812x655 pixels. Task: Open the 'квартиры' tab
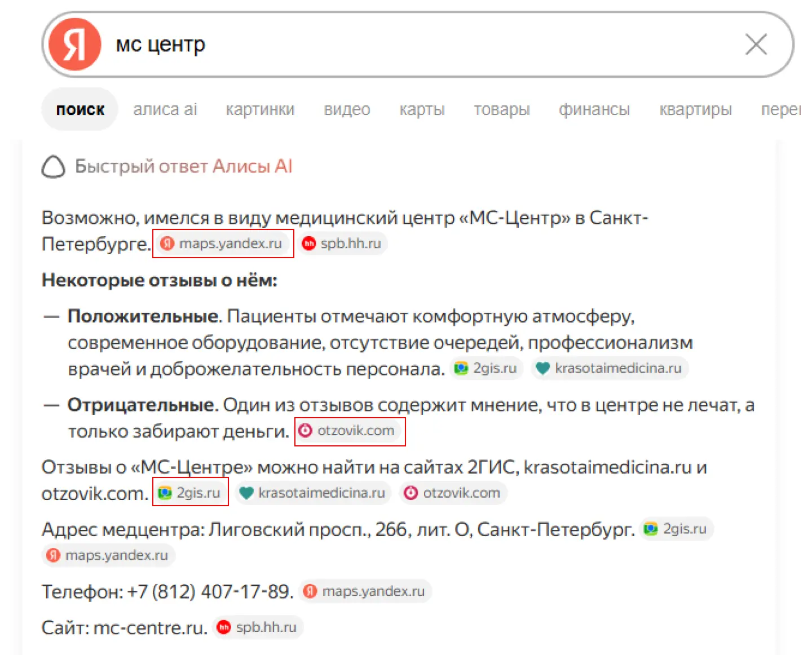click(695, 109)
